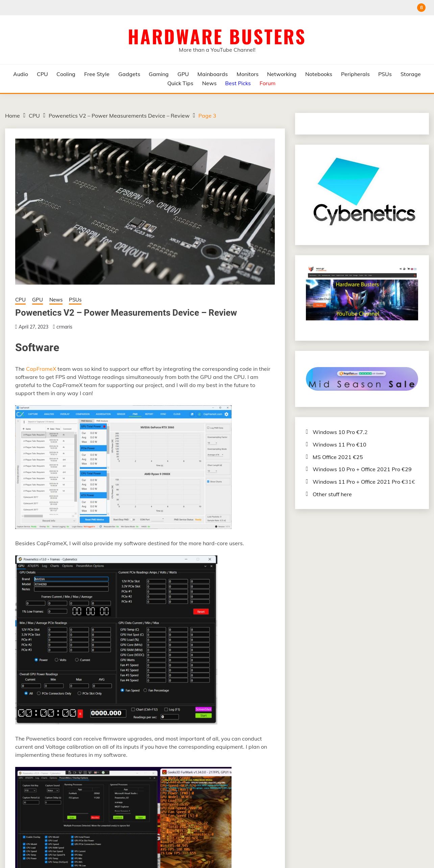This screenshot has height=868, width=434.
Task: Click the article title Powenetics V2 Review
Action: [126, 313]
